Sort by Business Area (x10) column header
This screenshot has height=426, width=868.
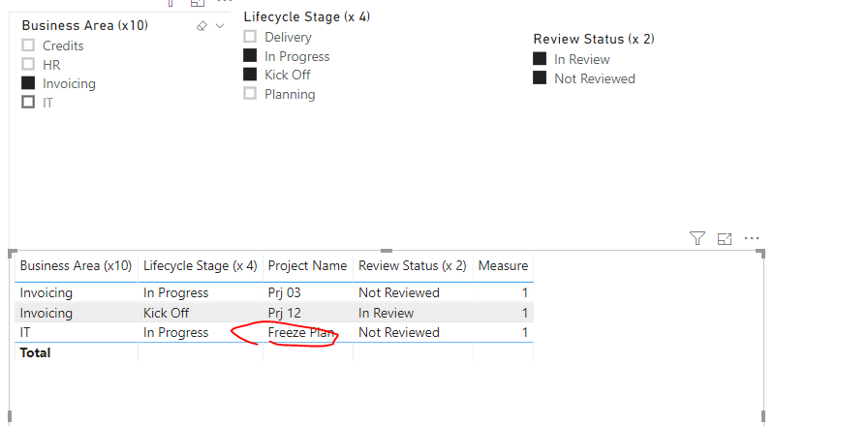[76, 266]
